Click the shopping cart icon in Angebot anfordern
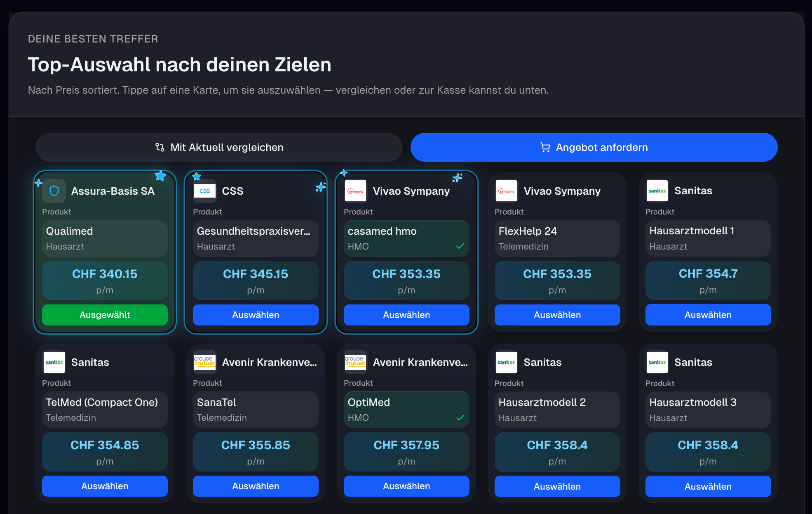 pyautogui.click(x=545, y=147)
